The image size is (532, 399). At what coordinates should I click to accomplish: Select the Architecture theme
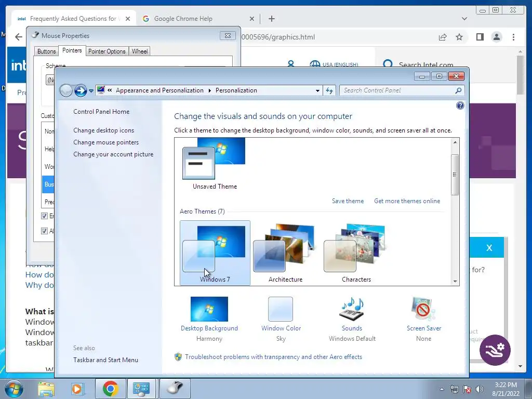[x=285, y=253]
